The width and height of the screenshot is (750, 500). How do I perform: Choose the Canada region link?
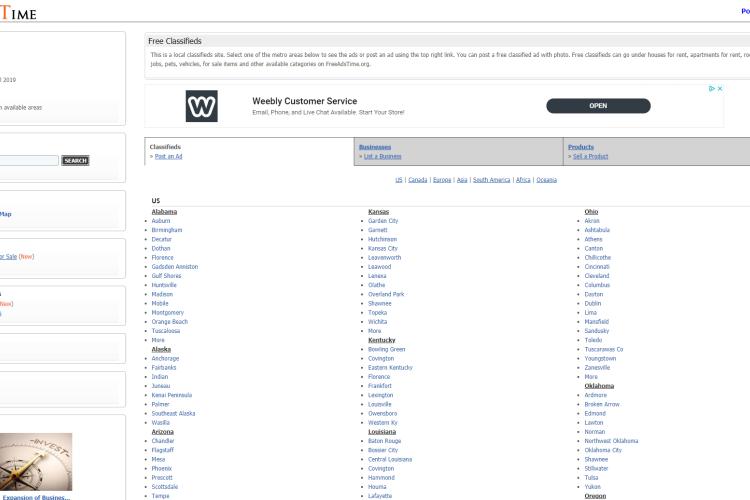(418, 180)
